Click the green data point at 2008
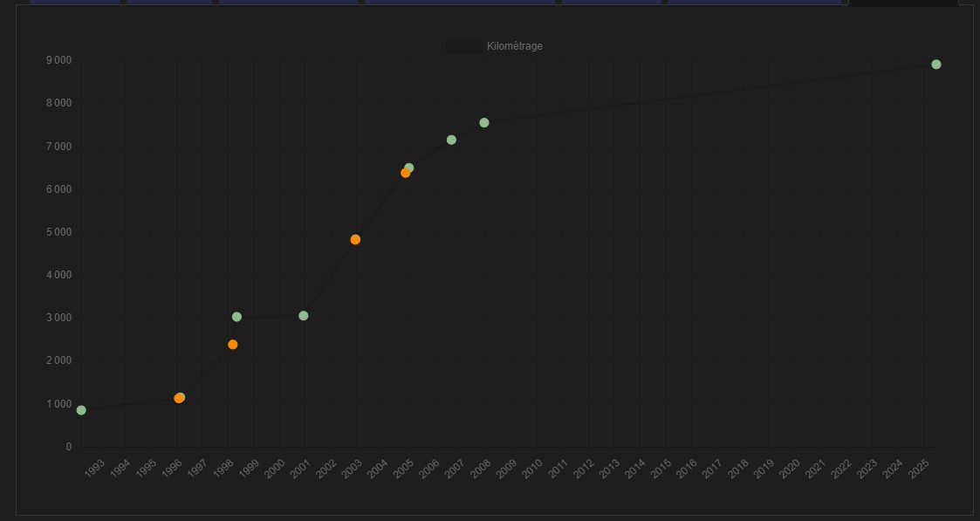The width and height of the screenshot is (980, 521). coord(484,123)
